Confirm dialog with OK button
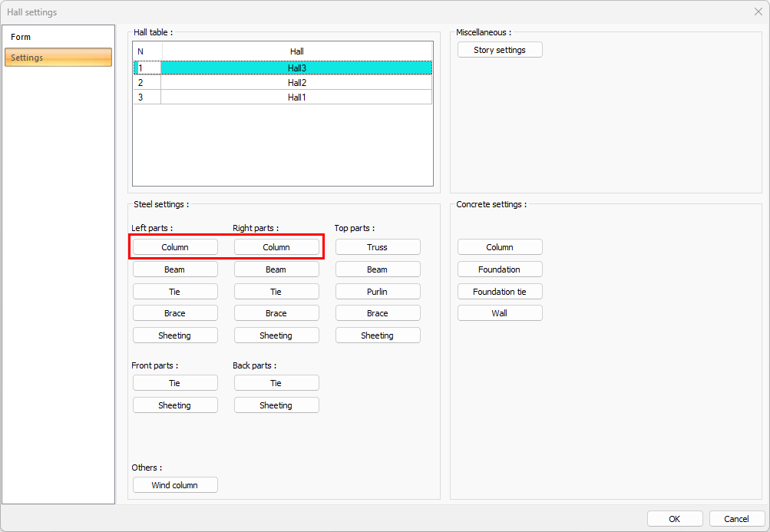 point(675,519)
